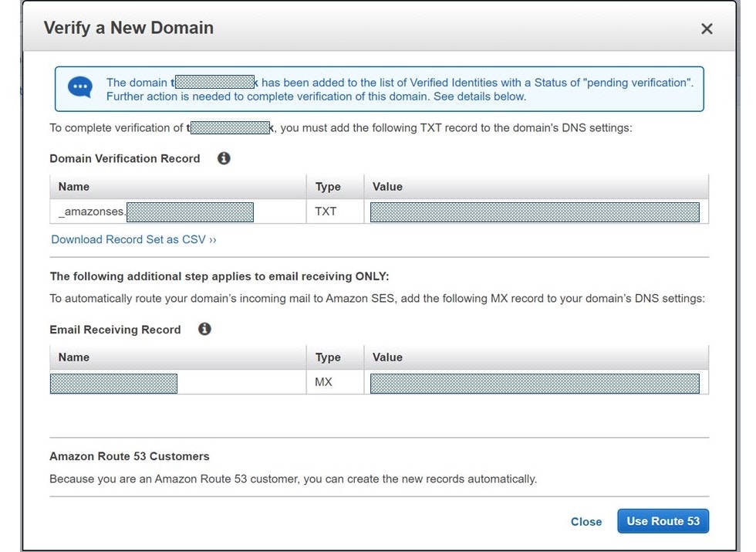Click the Email Receiving Record heading
Image resolution: width=756 pixels, height=552 pixels.
(x=115, y=330)
